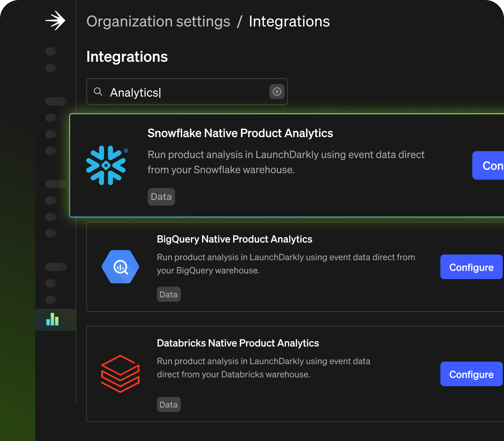Click the Integrations breadcrumb item
This screenshot has width=504, height=441.
pyautogui.click(x=289, y=21)
